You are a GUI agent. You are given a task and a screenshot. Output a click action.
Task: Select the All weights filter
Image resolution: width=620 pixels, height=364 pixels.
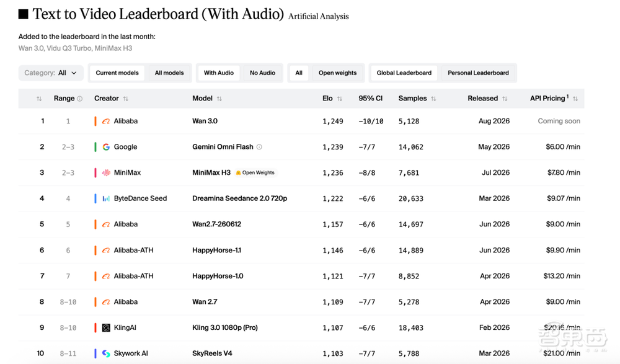(299, 73)
